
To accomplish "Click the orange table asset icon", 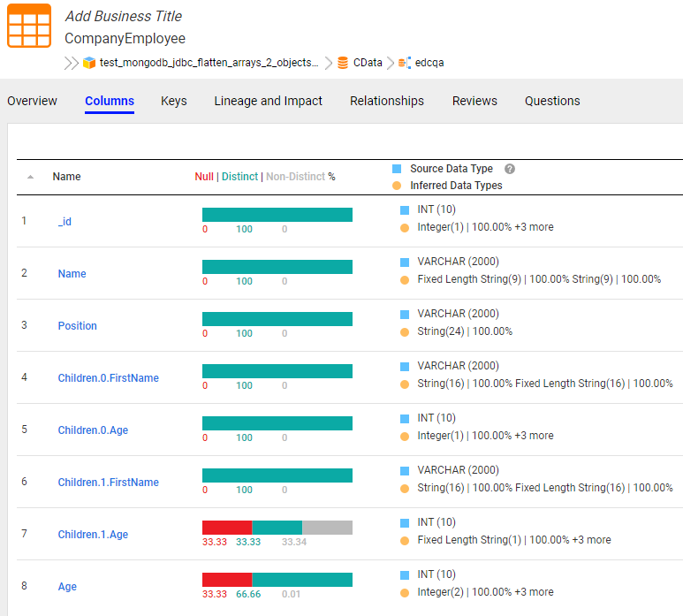I will 29,26.
